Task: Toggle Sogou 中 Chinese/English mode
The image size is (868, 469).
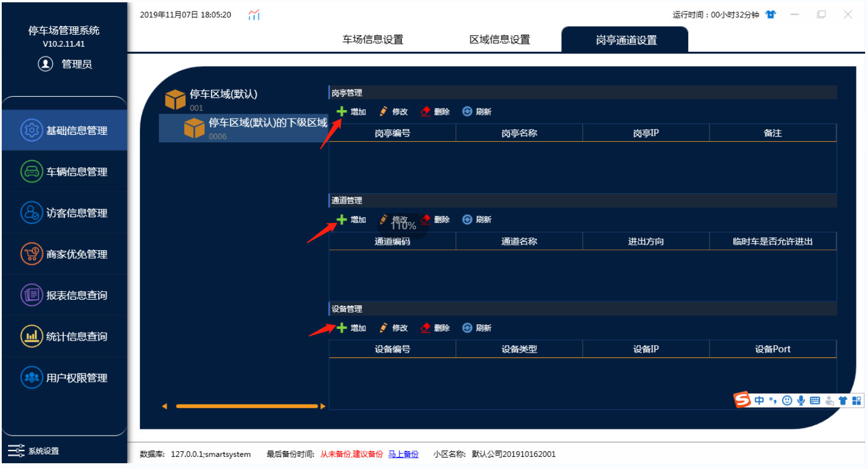Action: coord(760,400)
